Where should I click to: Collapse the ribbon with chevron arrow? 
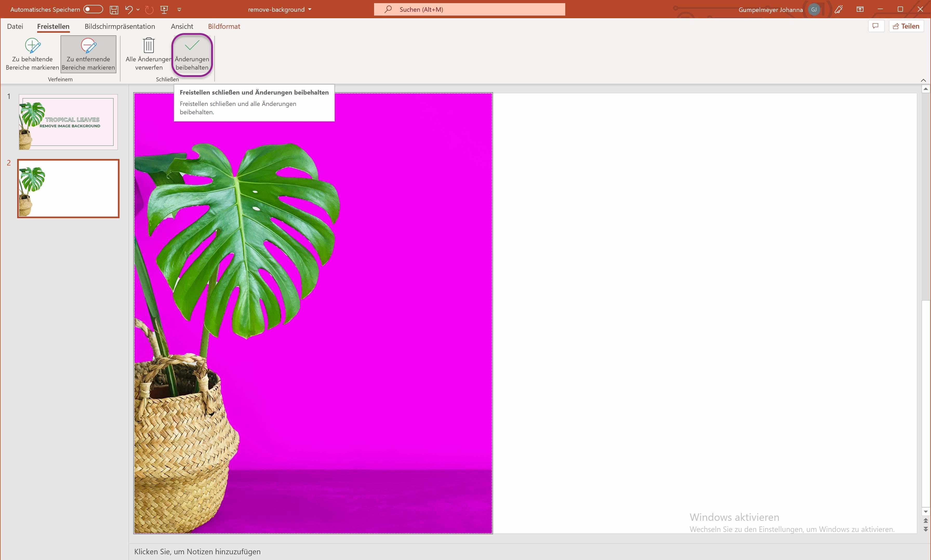(x=923, y=80)
